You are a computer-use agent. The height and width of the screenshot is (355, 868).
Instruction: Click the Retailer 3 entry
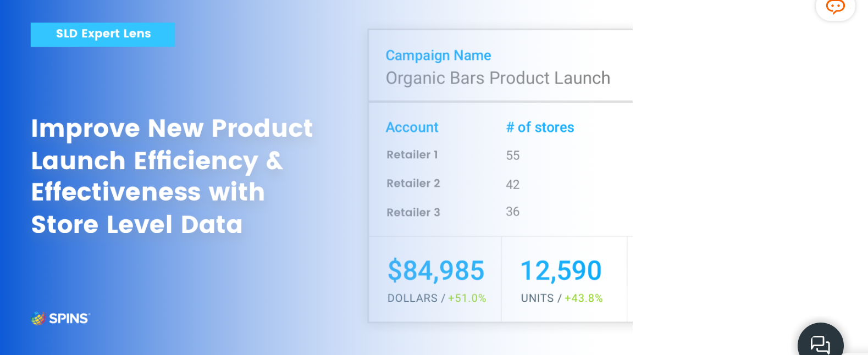[x=413, y=212]
